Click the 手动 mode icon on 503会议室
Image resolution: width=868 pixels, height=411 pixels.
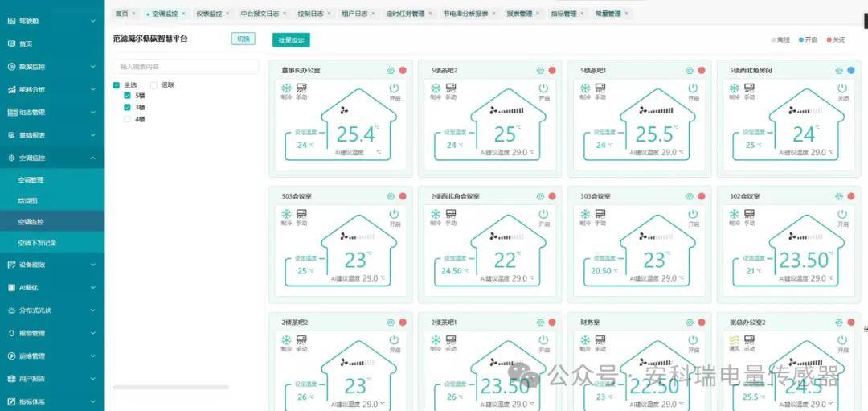[x=301, y=214]
